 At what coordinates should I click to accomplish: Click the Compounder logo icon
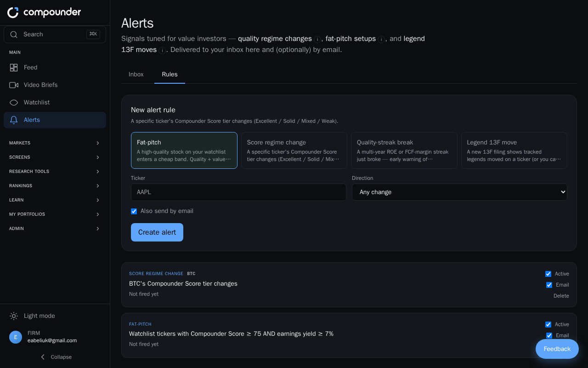(x=13, y=12)
